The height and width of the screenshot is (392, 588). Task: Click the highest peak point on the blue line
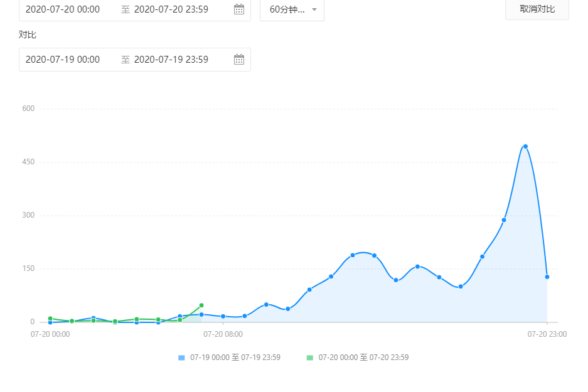[525, 146]
